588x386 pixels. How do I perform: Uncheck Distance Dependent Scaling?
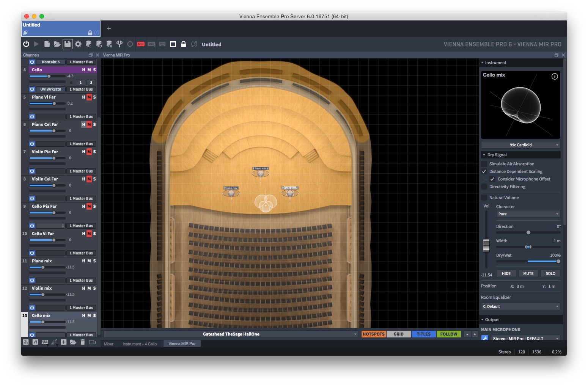coord(484,171)
